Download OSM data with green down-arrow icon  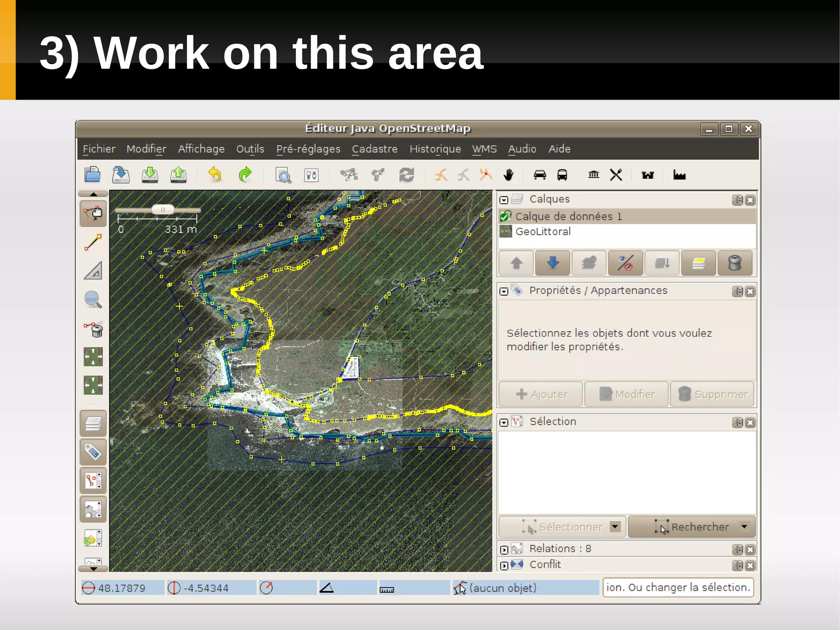[150, 174]
